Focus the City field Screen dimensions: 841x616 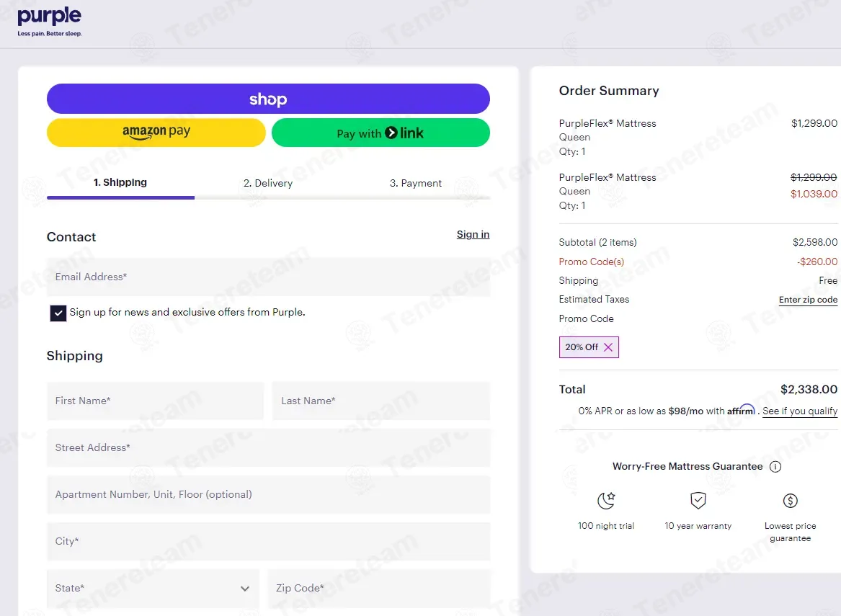(x=268, y=542)
